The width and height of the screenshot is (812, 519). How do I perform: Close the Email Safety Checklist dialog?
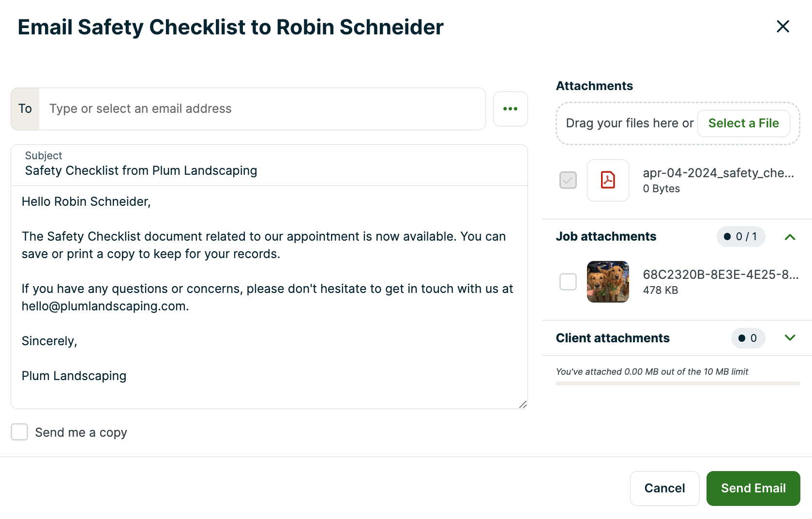tap(782, 26)
